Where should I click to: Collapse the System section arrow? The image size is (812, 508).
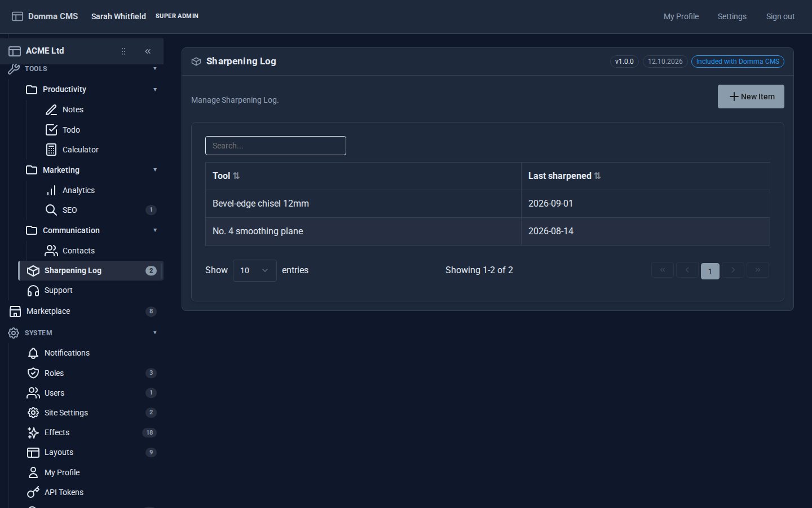tap(155, 333)
